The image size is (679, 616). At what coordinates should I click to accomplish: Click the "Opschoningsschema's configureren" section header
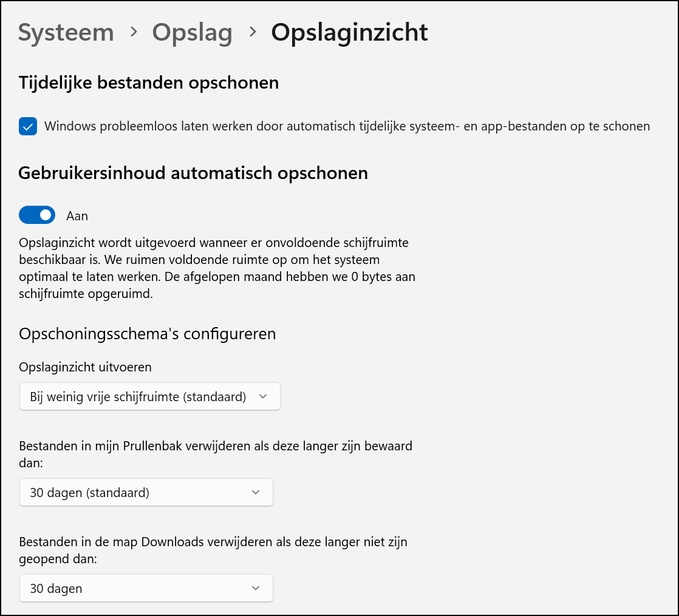click(148, 334)
